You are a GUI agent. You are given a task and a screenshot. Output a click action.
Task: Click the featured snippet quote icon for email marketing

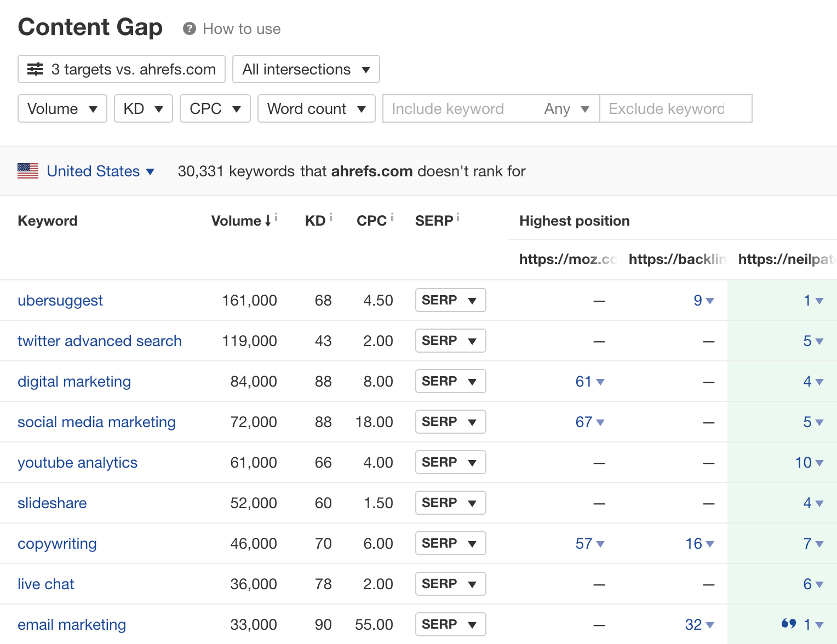789,624
